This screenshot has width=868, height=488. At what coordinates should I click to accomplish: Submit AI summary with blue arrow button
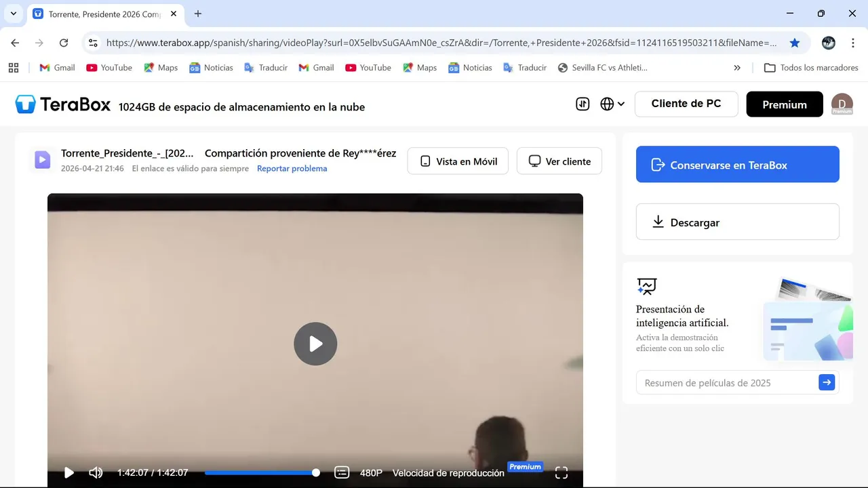[827, 383]
